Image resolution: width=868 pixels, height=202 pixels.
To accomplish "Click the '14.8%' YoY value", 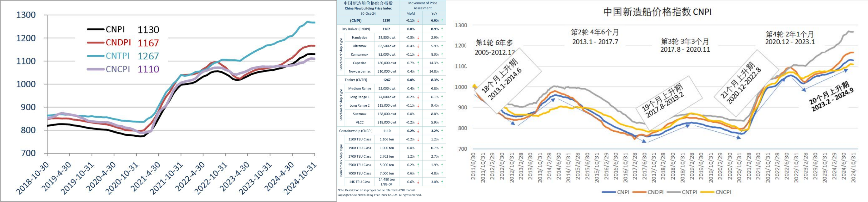I will [x=434, y=72].
